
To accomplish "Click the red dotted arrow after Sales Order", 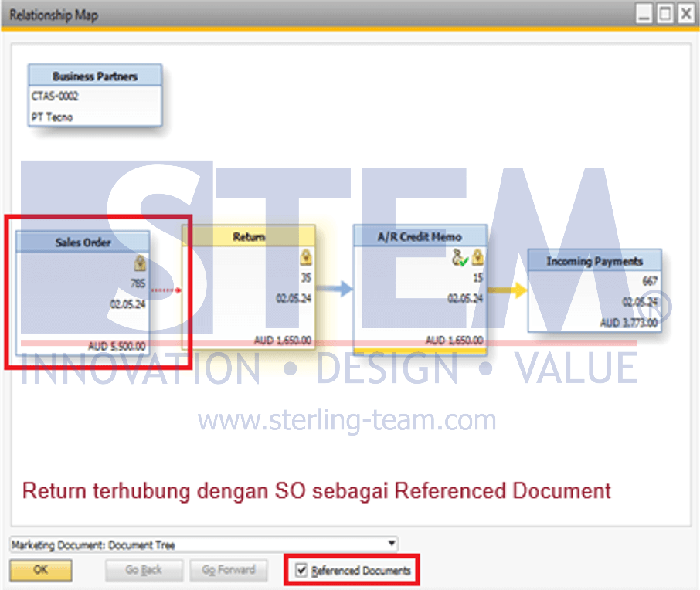I will pyautogui.click(x=166, y=290).
